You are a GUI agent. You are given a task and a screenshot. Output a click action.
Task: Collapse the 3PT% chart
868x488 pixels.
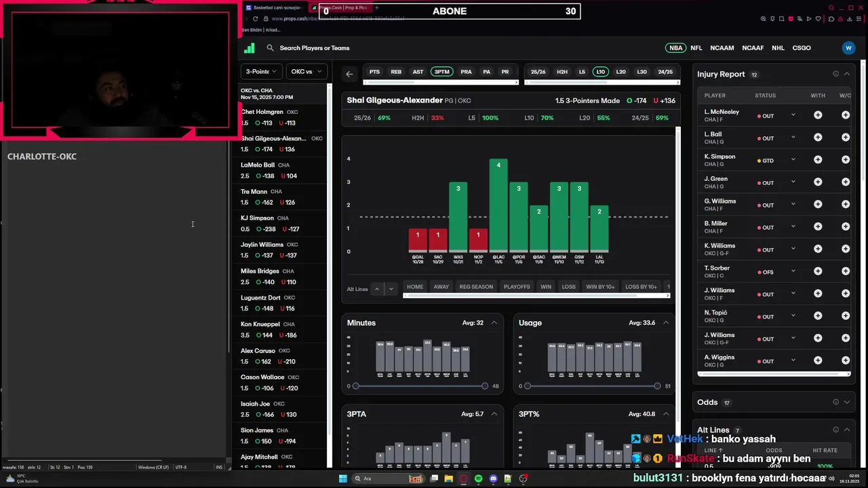coord(665,414)
